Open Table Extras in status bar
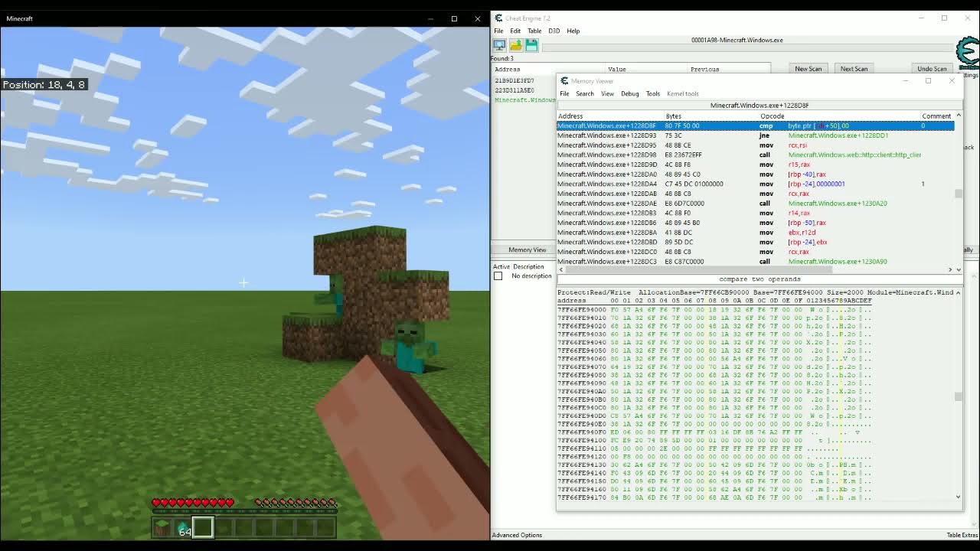Viewport: 980px width, 551px height. point(962,535)
